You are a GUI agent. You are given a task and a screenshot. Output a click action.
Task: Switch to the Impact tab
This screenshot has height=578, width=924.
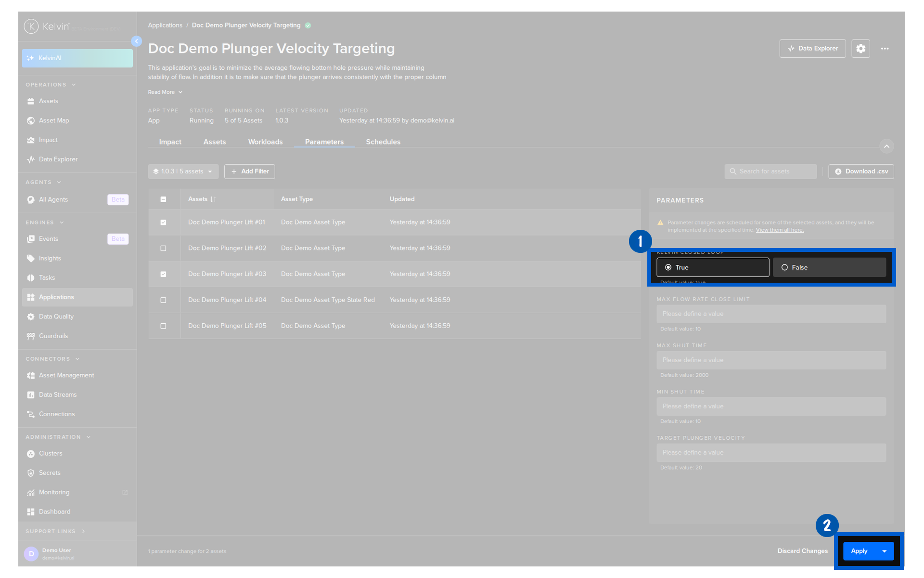pyautogui.click(x=170, y=142)
